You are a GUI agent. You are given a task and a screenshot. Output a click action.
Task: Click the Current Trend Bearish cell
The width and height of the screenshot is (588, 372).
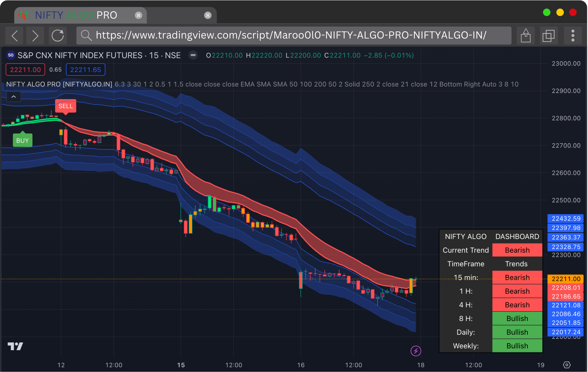point(517,250)
